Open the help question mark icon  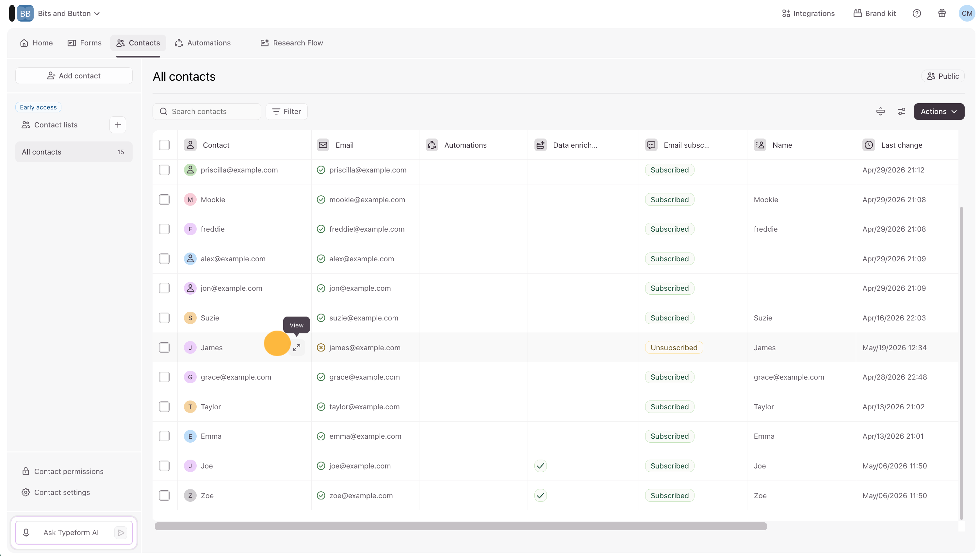(917, 13)
